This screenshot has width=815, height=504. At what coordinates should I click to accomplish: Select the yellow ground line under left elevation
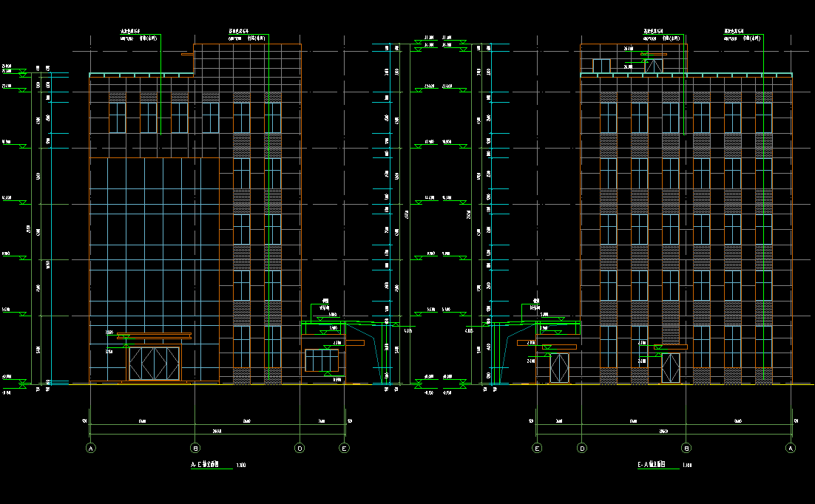point(214,384)
